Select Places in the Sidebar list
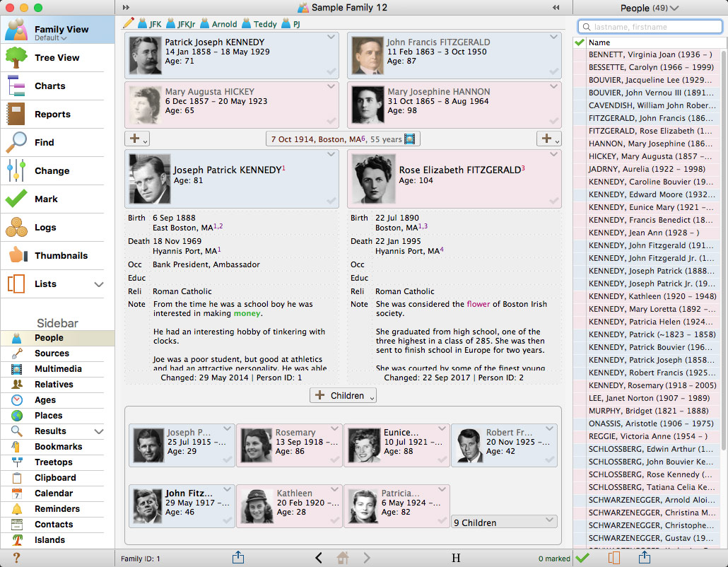Screen dimensions: 728x567 pos(48,416)
